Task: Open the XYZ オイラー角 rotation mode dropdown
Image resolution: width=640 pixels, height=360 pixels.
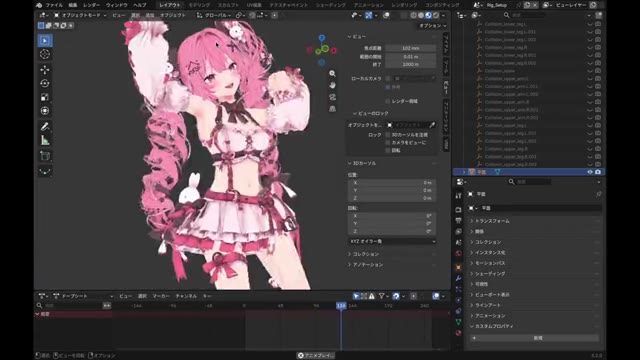Action: tap(392, 241)
